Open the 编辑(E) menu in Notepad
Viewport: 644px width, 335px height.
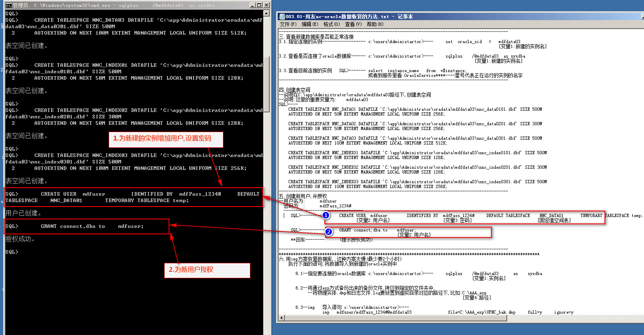[310, 24]
